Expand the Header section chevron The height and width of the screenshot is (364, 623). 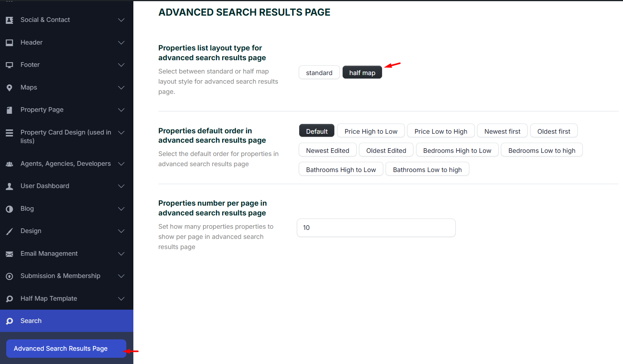[121, 43]
